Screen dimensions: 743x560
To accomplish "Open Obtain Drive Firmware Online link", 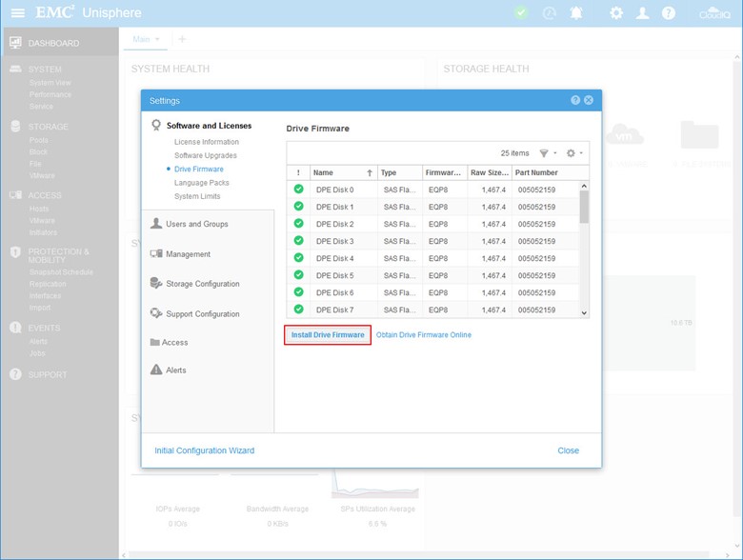I will tap(424, 334).
